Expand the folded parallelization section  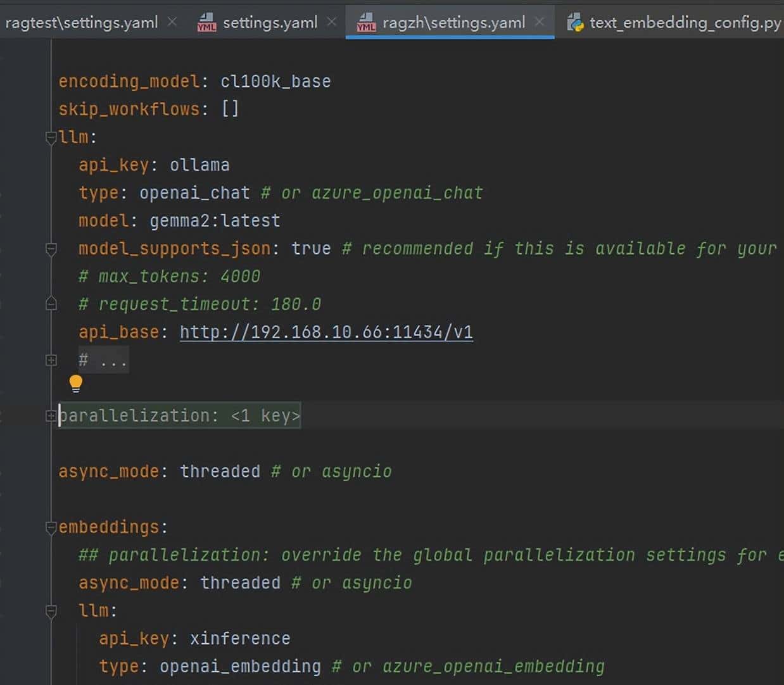51,416
